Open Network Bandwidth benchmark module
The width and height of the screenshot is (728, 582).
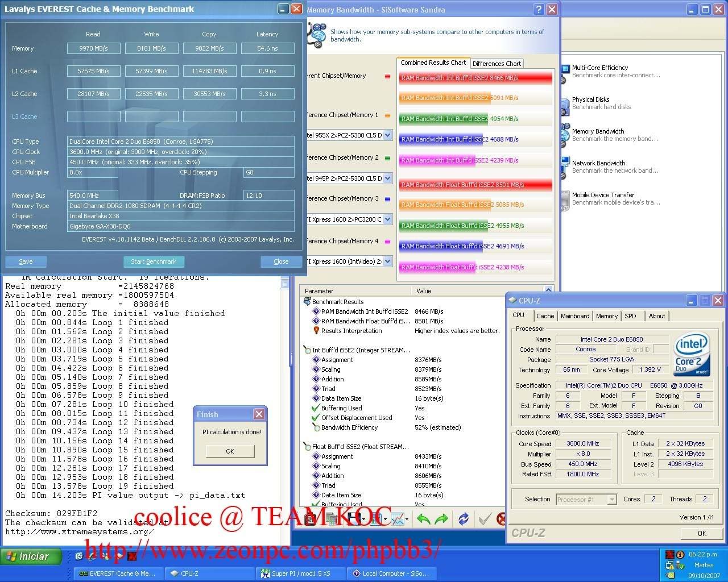click(610, 167)
